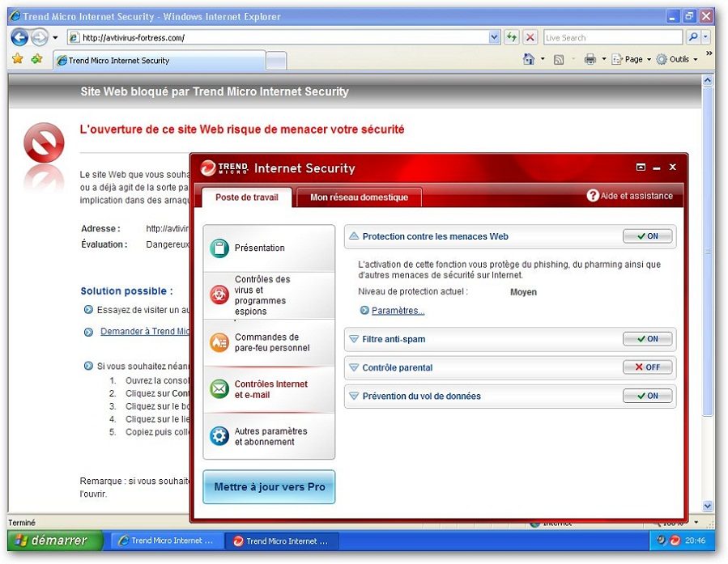Image resolution: width=728 pixels, height=564 pixels.
Task: Open the personal firewall commands icon
Action: pyautogui.click(x=219, y=342)
